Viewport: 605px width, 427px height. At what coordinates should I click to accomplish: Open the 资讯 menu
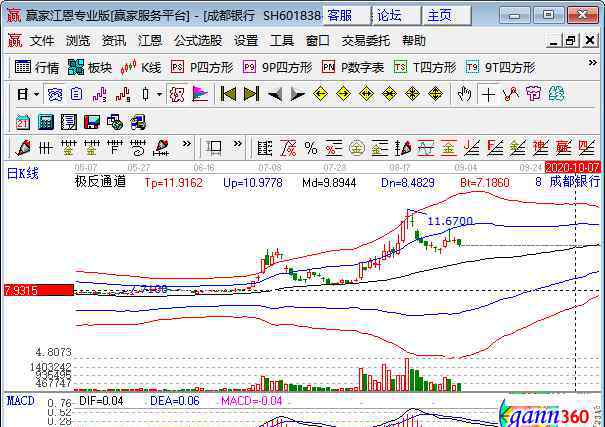[x=114, y=41]
